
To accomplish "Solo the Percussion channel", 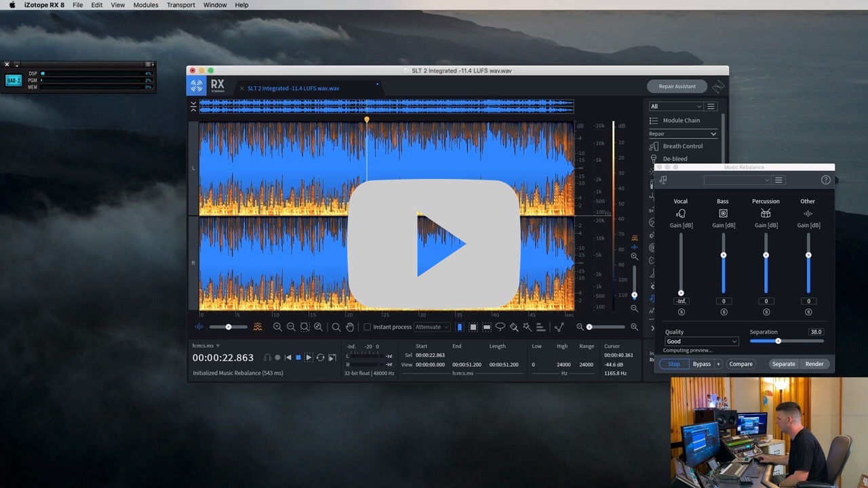I will coord(766,312).
